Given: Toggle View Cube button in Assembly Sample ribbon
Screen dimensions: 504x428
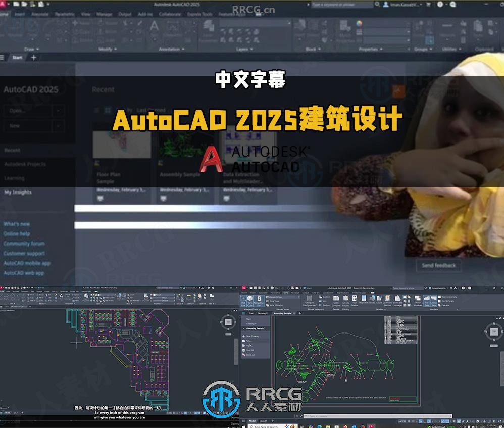Looking at the screenshot, I should 250,301.
